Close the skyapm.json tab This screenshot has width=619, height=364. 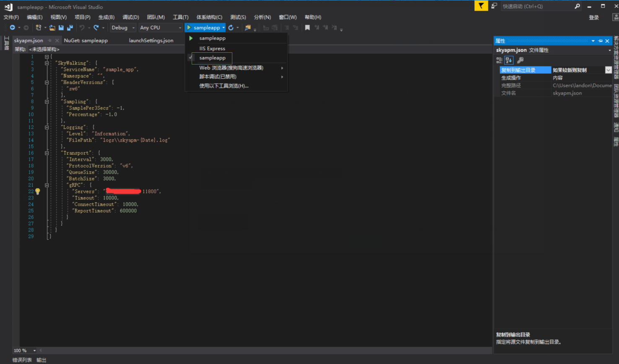57,41
